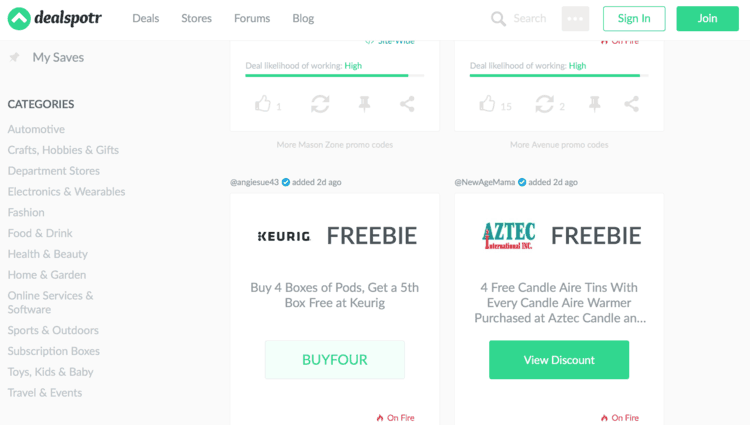Open More Mason Zone promo codes link
The width and height of the screenshot is (750, 425).
tap(334, 144)
